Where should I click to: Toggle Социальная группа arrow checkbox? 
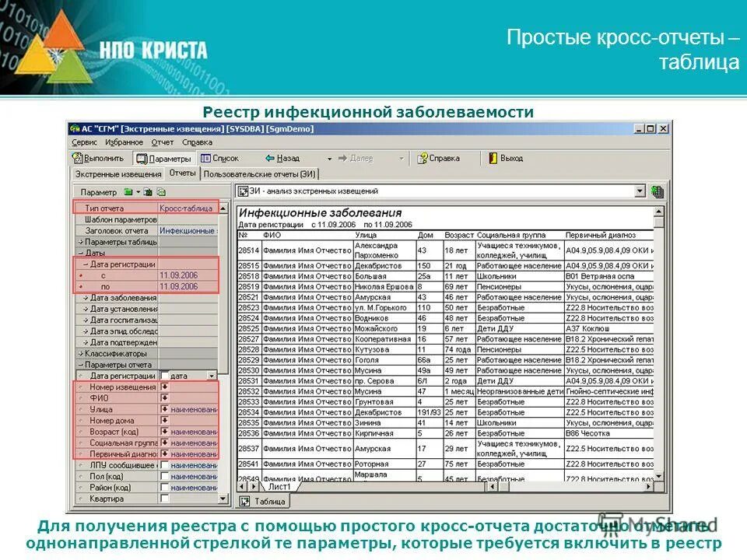point(164,443)
